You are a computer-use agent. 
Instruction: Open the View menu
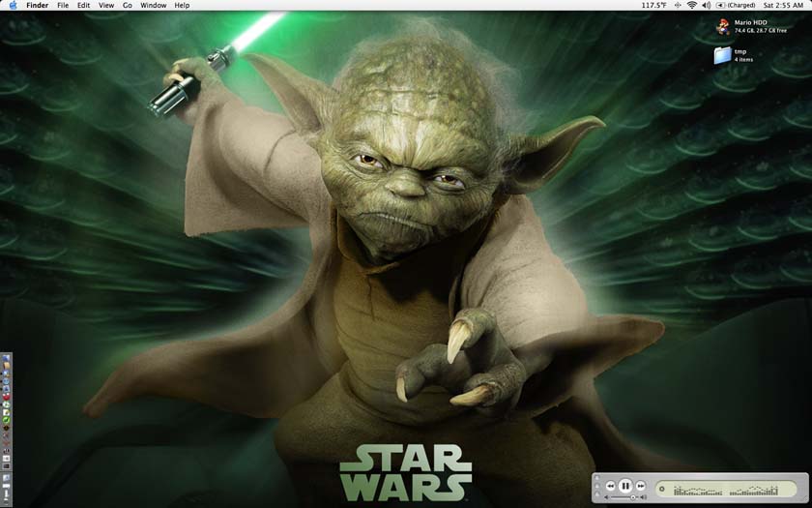[x=106, y=5]
